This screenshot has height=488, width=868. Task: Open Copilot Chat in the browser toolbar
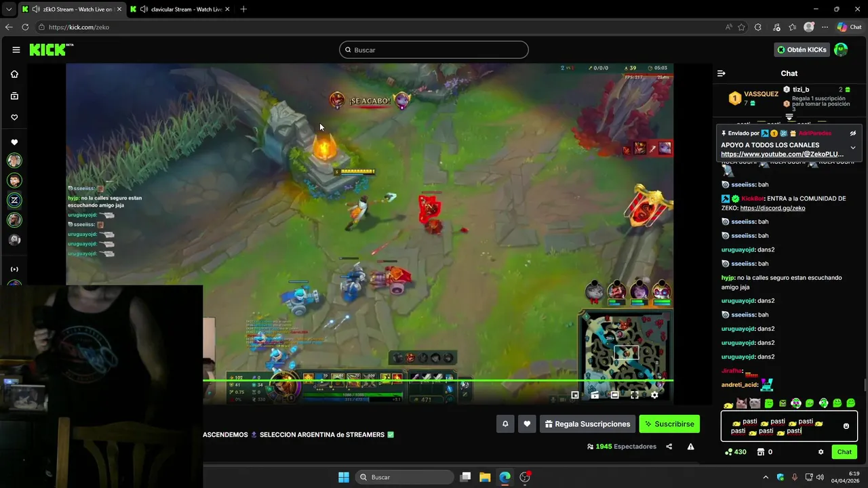click(x=849, y=27)
